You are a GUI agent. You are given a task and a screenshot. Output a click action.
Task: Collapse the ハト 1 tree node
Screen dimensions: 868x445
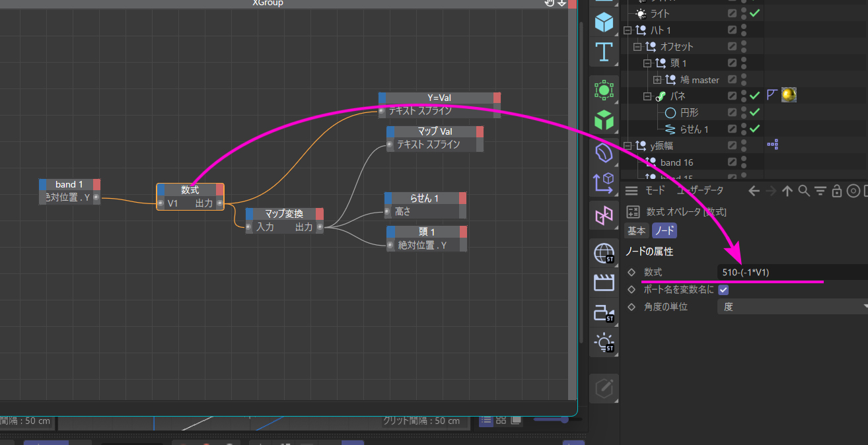tap(628, 30)
